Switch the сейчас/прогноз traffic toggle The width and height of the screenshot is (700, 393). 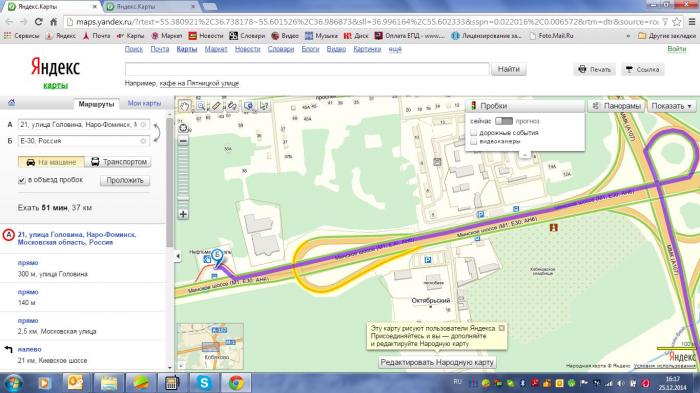pos(504,121)
